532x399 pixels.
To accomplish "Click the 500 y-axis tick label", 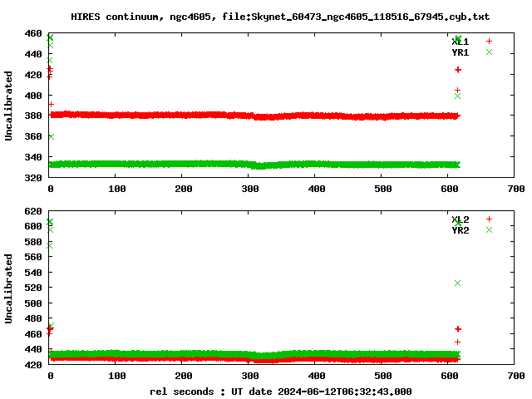I will (x=33, y=303).
